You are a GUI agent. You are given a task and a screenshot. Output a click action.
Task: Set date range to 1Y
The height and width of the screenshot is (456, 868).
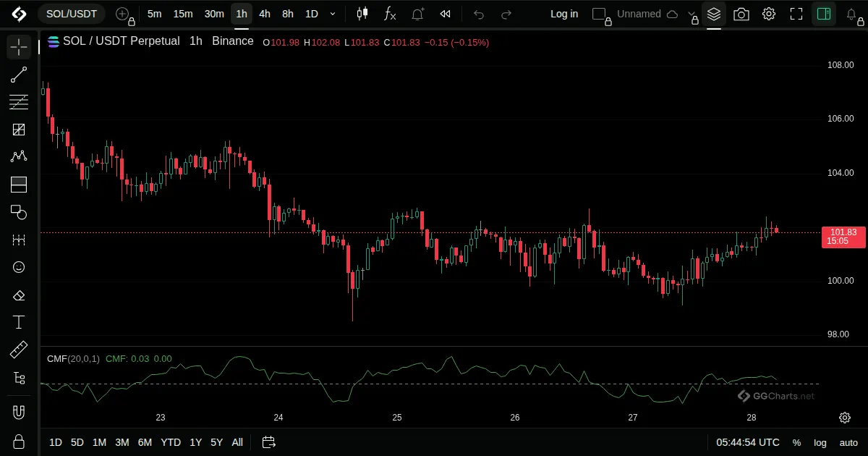click(x=195, y=442)
